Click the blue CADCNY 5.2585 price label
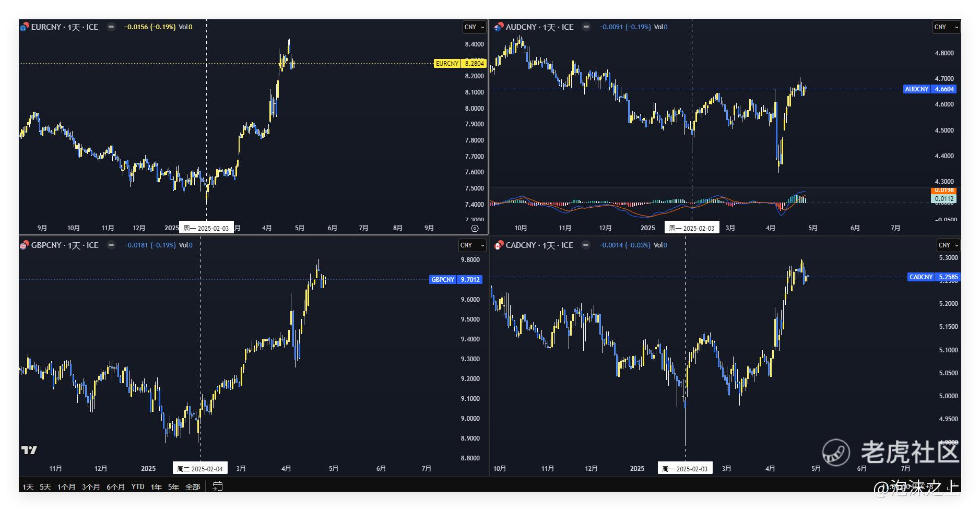The image size is (980, 511). (934, 277)
